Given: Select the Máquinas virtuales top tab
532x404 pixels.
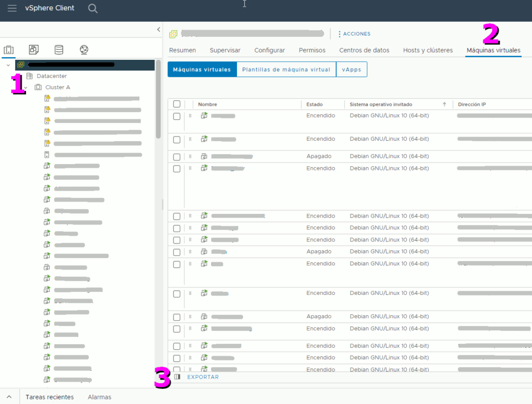Looking at the screenshot, I should (494, 50).
